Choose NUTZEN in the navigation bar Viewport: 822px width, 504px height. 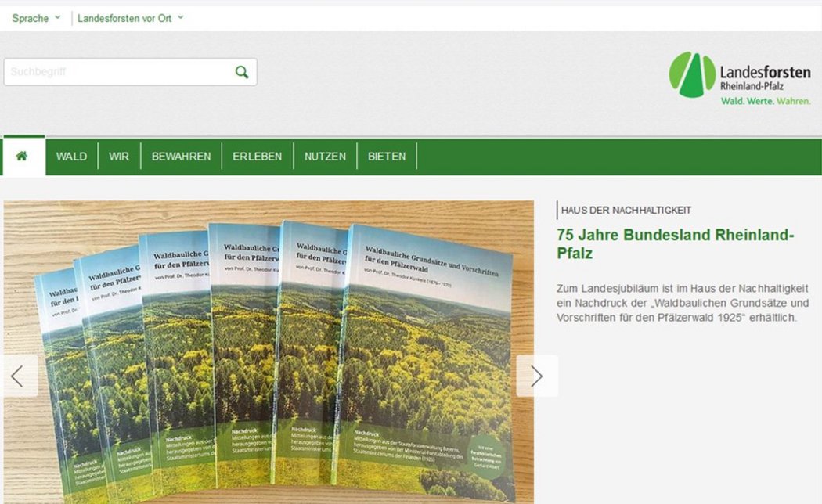[325, 157]
